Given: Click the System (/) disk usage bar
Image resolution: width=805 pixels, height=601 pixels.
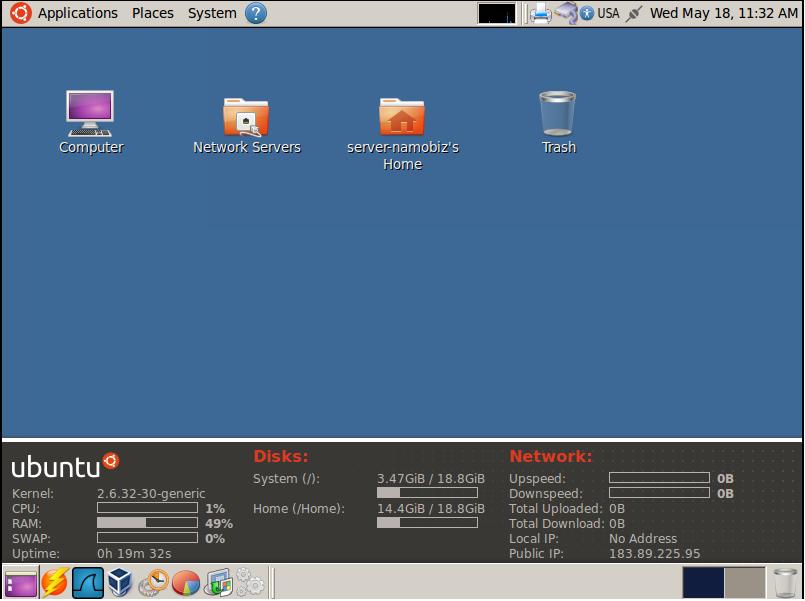Looking at the screenshot, I should pyautogui.click(x=427, y=493).
